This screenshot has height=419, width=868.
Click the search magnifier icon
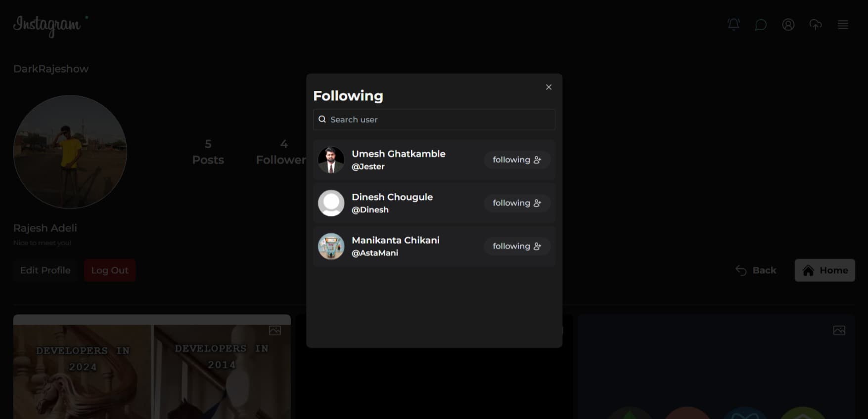(x=322, y=120)
